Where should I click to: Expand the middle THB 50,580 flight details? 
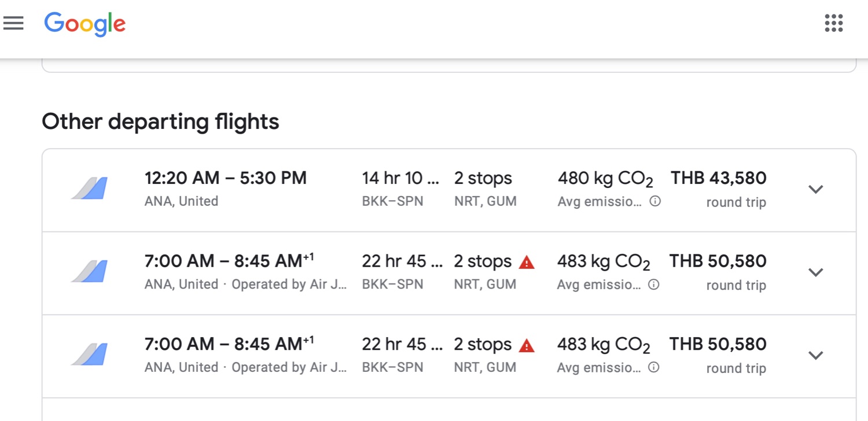(x=816, y=272)
